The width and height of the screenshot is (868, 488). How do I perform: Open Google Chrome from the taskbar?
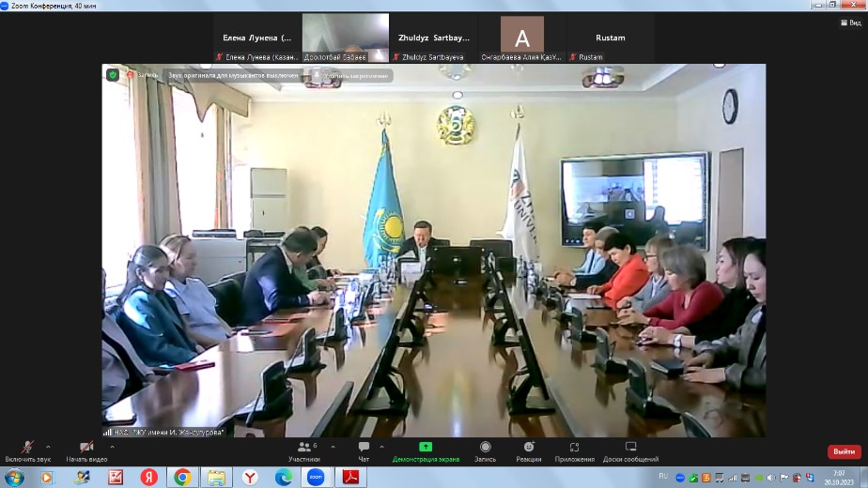click(182, 478)
